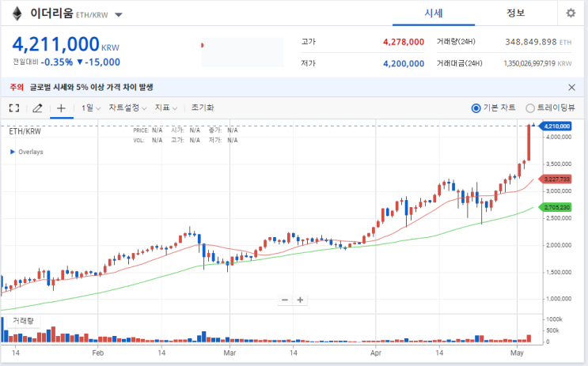Image resolution: width=588 pixels, height=366 pixels.
Task: Toggle fullscreen chart mode icon
Action: coord(14,108)
